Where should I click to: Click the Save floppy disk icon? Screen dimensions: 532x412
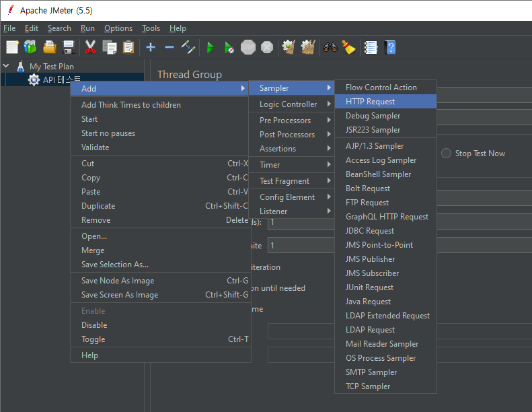(69, 47)
